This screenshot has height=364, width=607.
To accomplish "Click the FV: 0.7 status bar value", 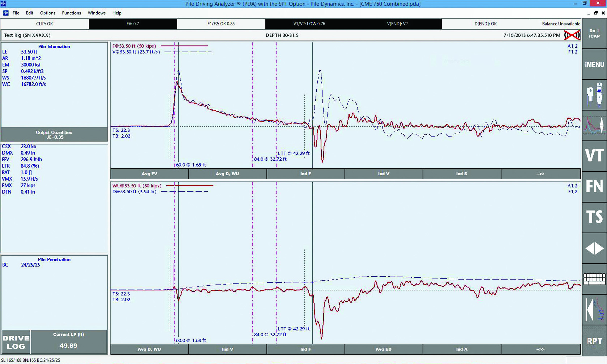I will 134,23.
